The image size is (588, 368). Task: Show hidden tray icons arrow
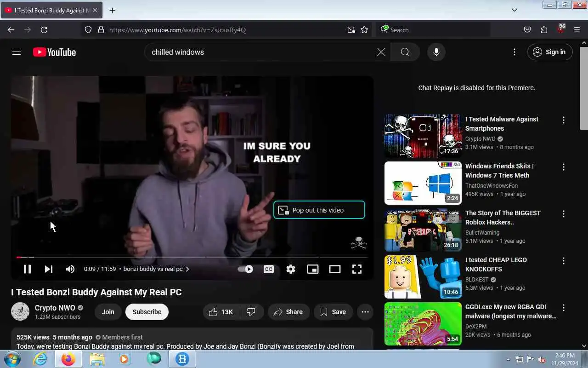tap(508, 359)
